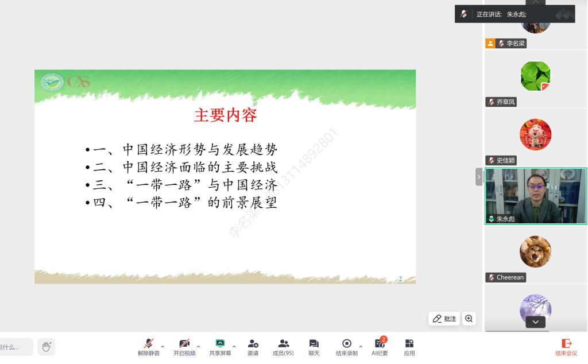588x364 pixels.
Task: Click 结束会议 to end meeting
Action: [566, 347]
